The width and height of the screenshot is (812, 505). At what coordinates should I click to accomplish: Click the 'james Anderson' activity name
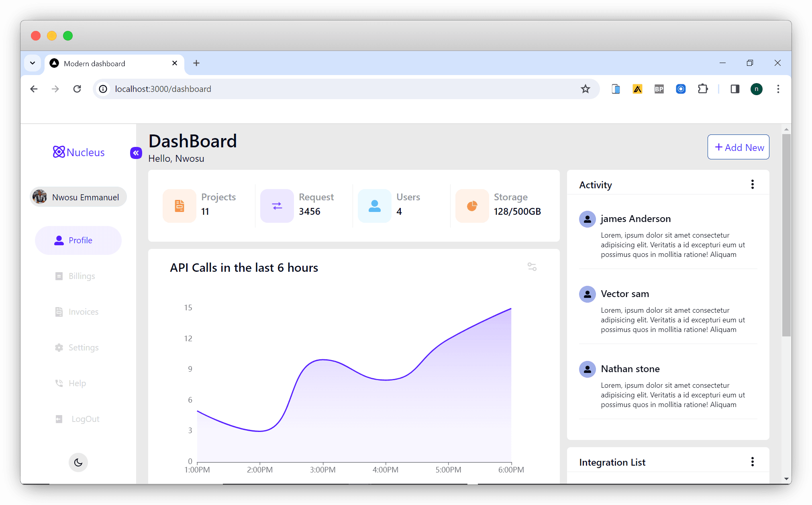pos(636,219)
